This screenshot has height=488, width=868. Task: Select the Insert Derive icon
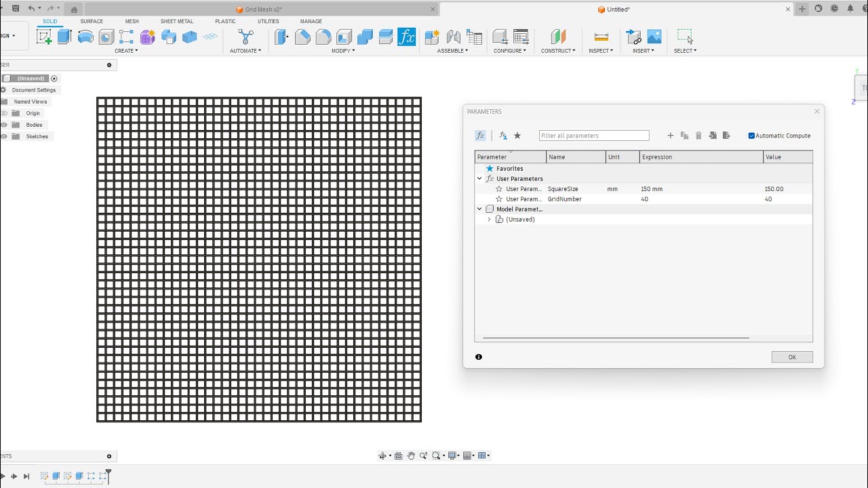pos(633,37)
